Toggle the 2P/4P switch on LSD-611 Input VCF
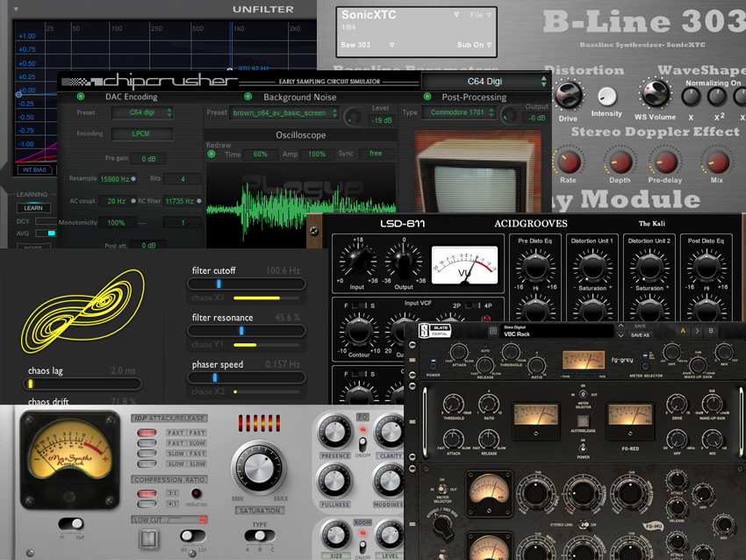The image size is (746, 560). tap(472, 305)
